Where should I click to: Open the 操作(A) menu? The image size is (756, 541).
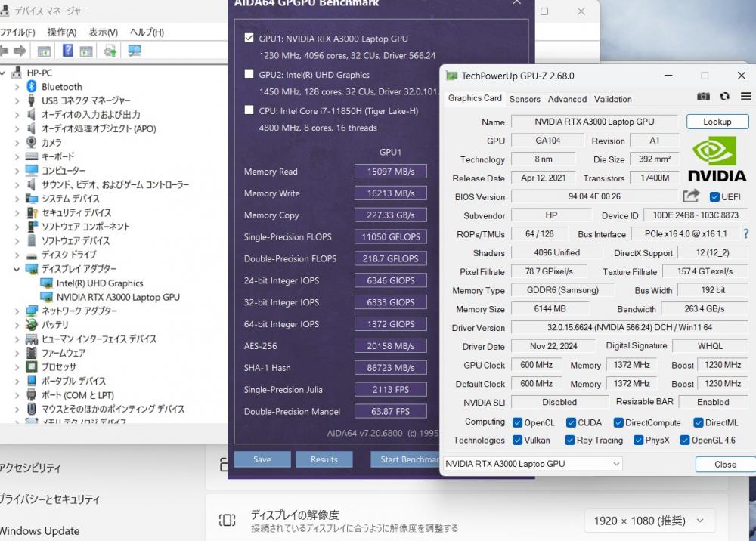(61, 32)
